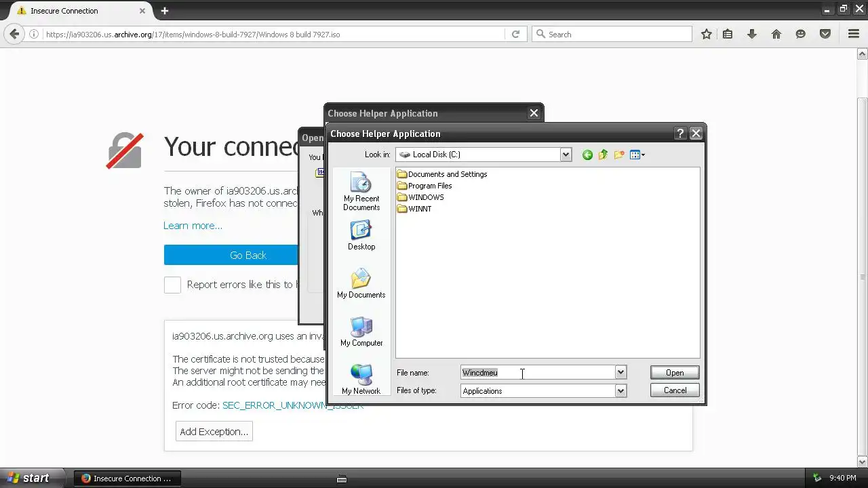Click the Create New Folder icon
The height and width of the screenshot is (488, 868).
click(619, 155)
